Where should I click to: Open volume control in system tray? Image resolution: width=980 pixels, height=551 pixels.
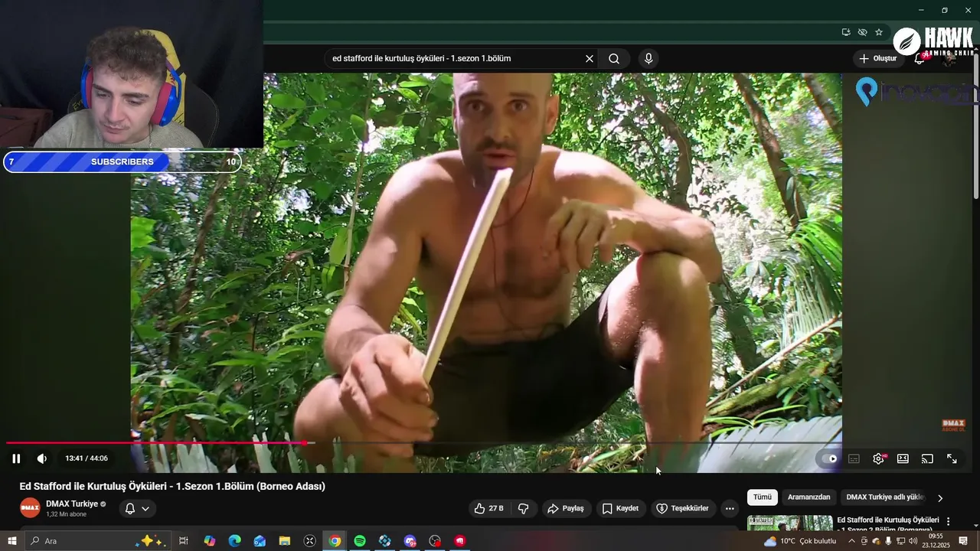click(913, 541)
